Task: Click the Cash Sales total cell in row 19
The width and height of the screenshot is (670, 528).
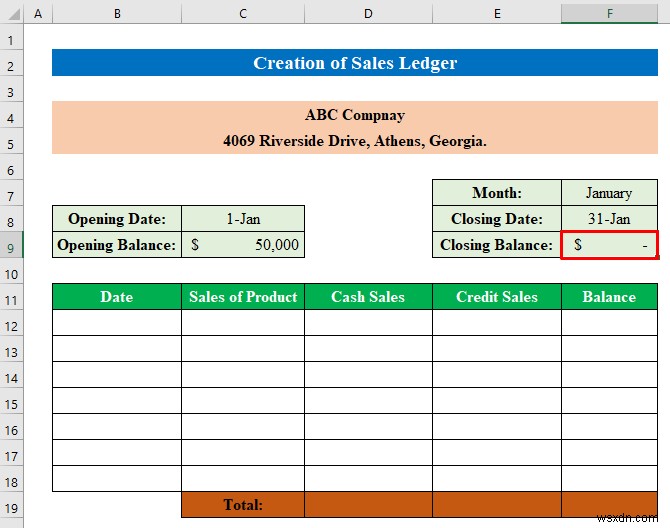Action: [368, 505]
